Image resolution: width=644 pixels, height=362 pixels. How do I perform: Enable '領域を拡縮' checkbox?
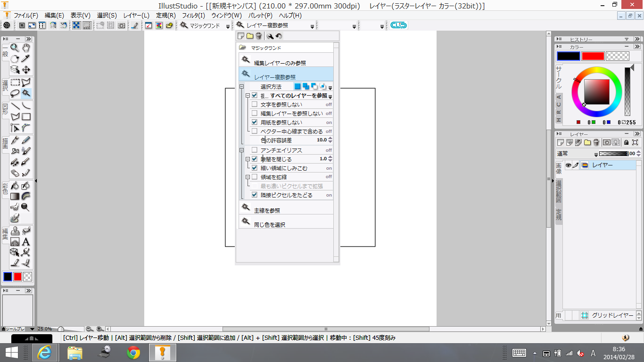tap(255, 177)
